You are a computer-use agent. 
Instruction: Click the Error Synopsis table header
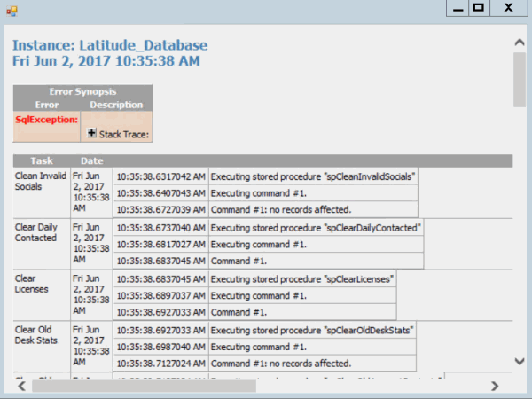click(x=82, y=91)
